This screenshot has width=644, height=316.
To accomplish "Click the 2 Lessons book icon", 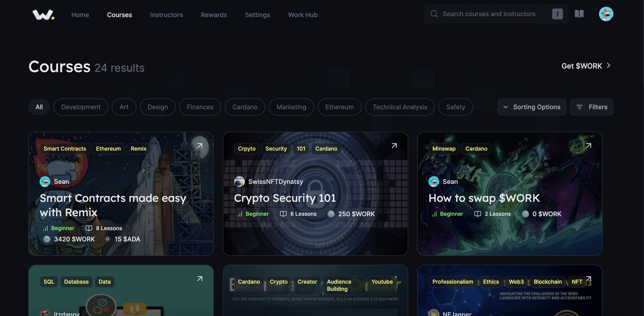I will (x=477, y=214).
